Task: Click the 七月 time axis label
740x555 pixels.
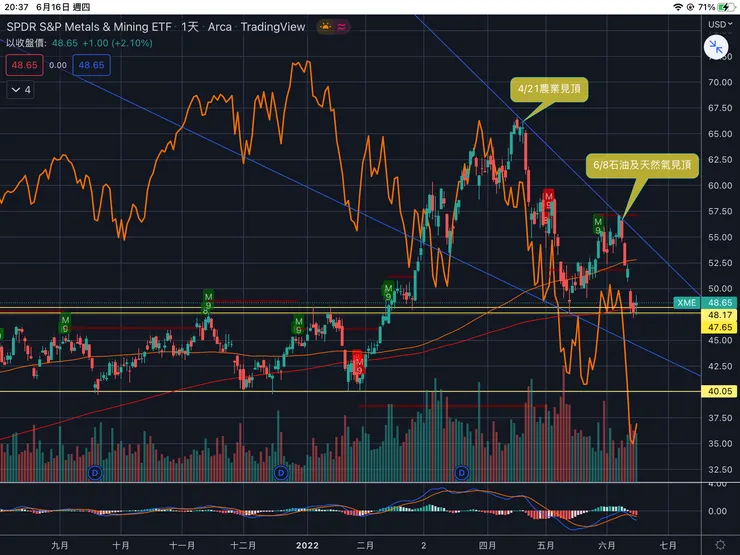Action: [x=668, y=546]
